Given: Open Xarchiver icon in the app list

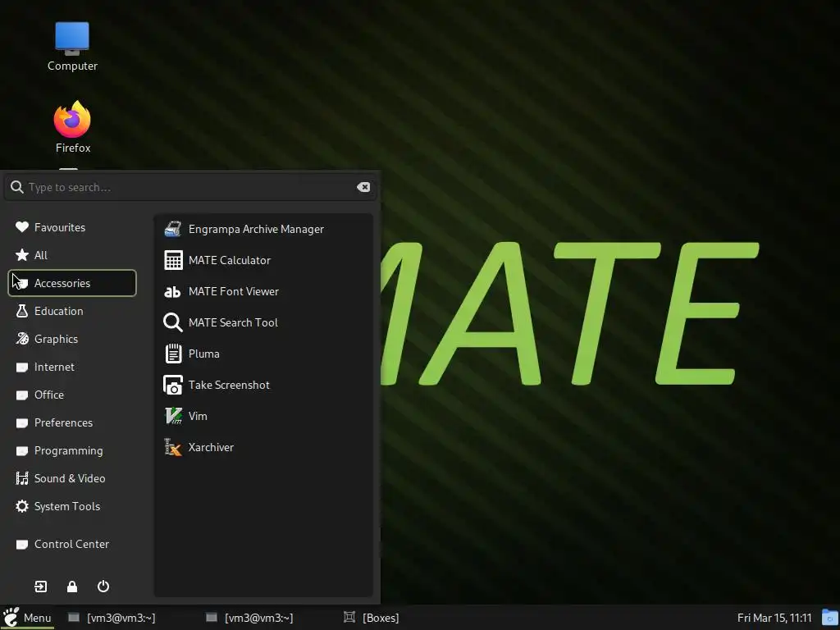Looking at the screenshot, I should (173, 447).
